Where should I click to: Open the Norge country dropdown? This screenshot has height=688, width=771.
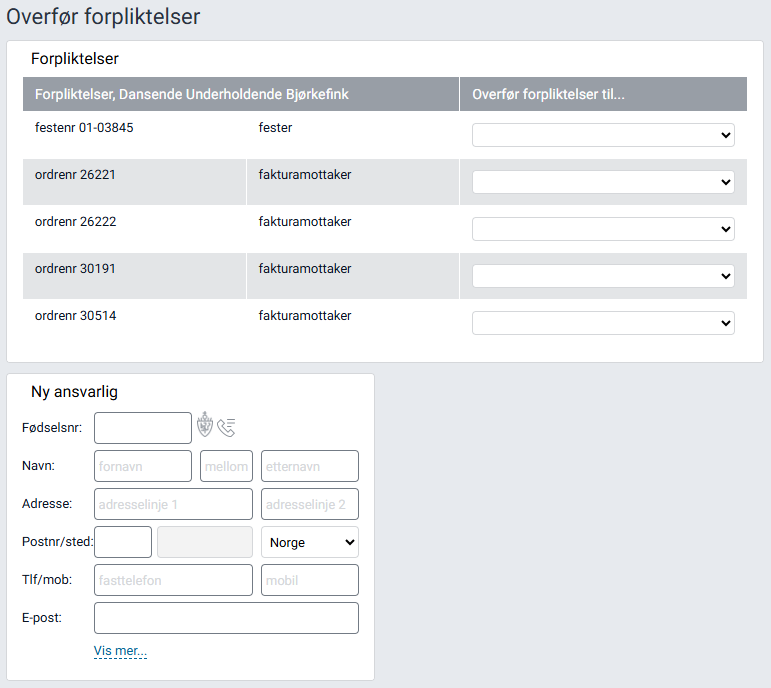coord(309,542)
